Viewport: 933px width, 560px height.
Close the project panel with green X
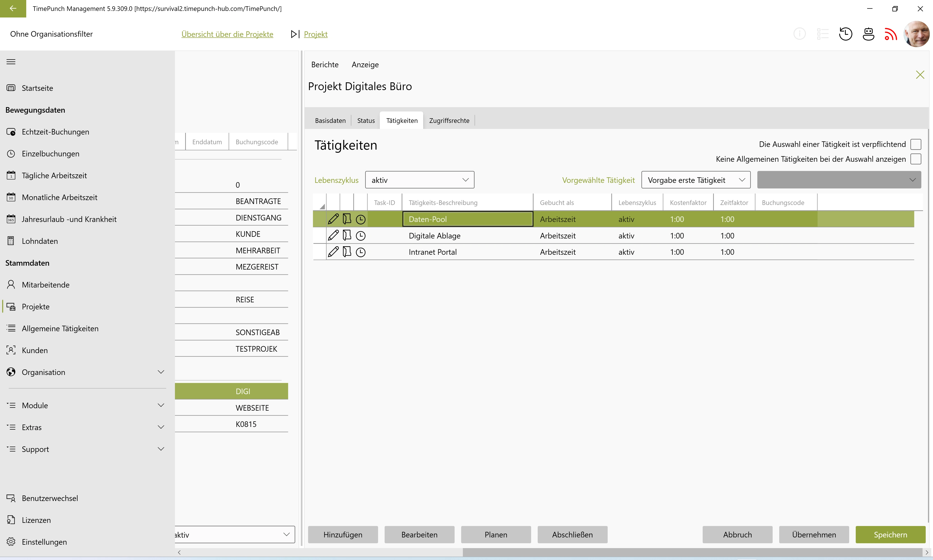pos(920,75)
